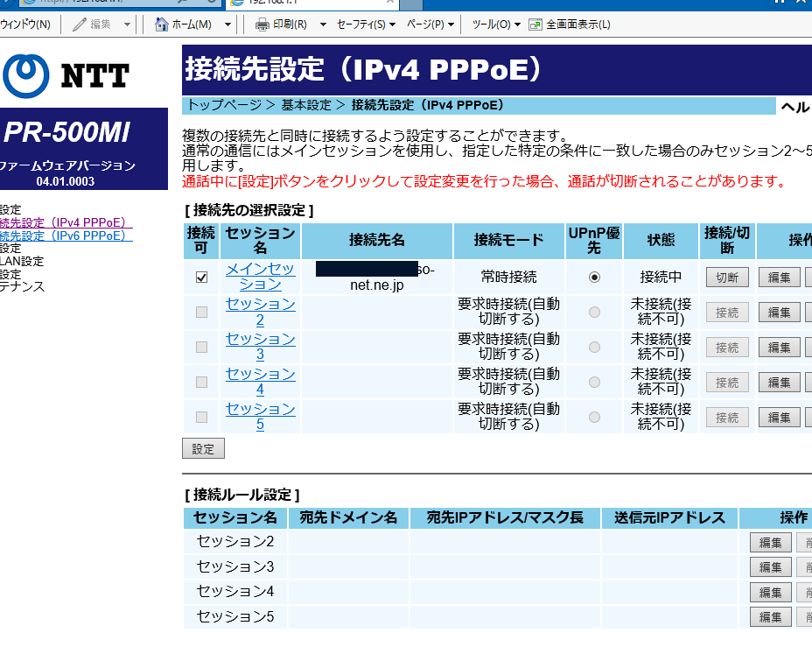Screen dimensions: 812x668
Task: Click 編集 button for Session 2 in selection table
Action: pos(778,313)
